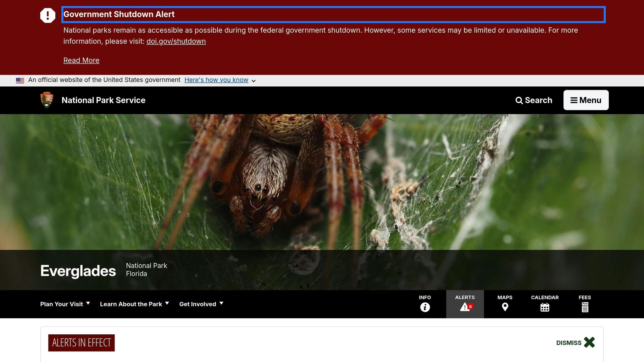Expand the Get Involved menu

(201, 304)
